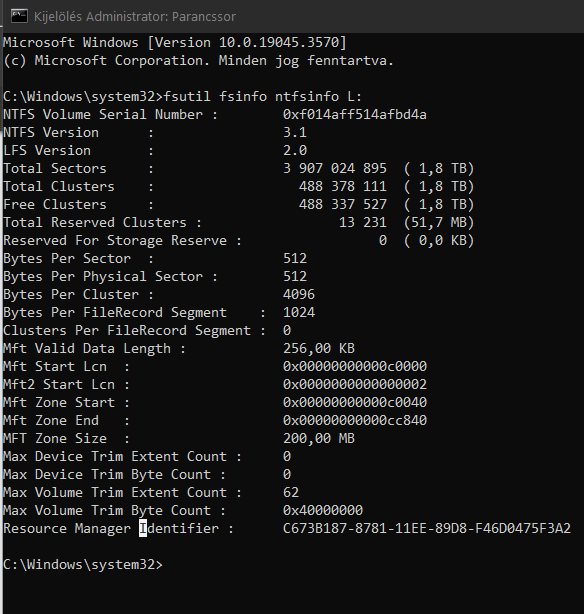
Task: Click the 'Microsoft Corporation' copyright line
Action: click(198, 61)
